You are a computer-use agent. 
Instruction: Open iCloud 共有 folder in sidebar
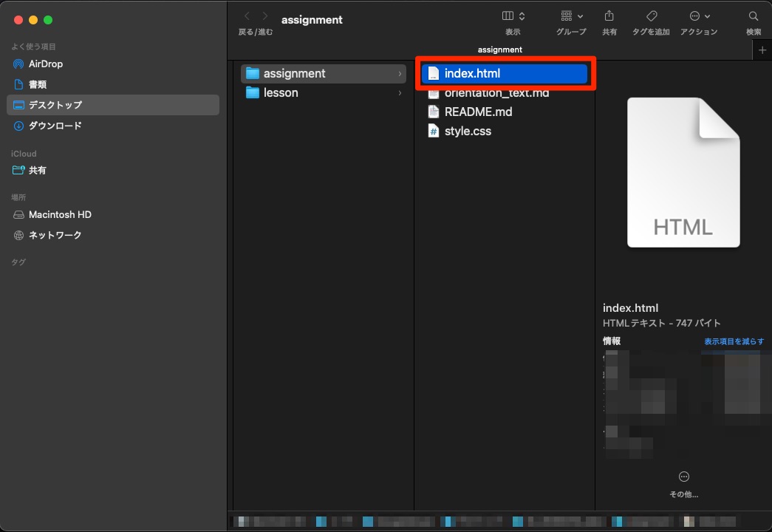pyautogui.click(x=30, y=171)
